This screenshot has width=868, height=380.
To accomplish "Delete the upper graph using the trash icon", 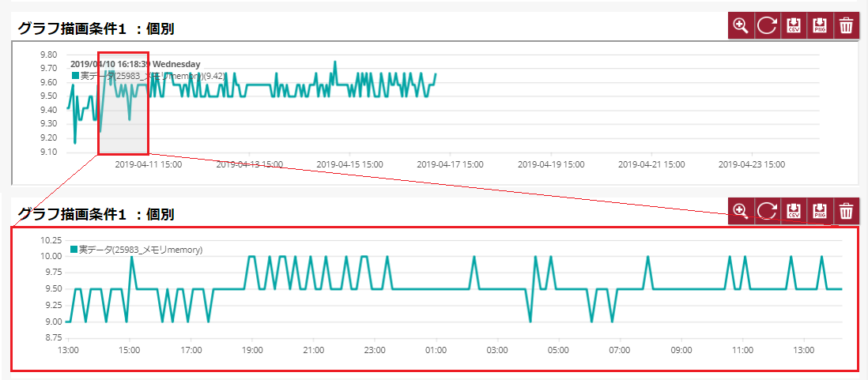I will coord(846,26).
